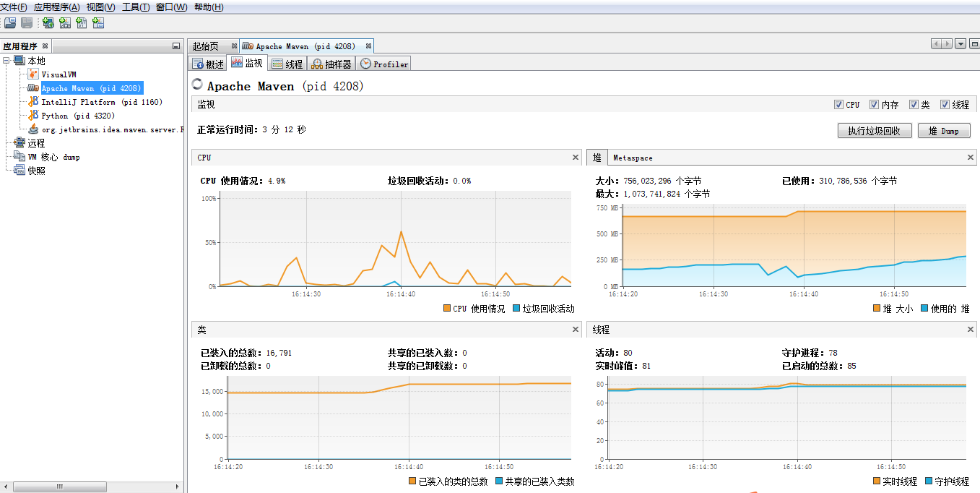Close the 类 classes chart panel
980x493 pixels.
coord(576,329)
